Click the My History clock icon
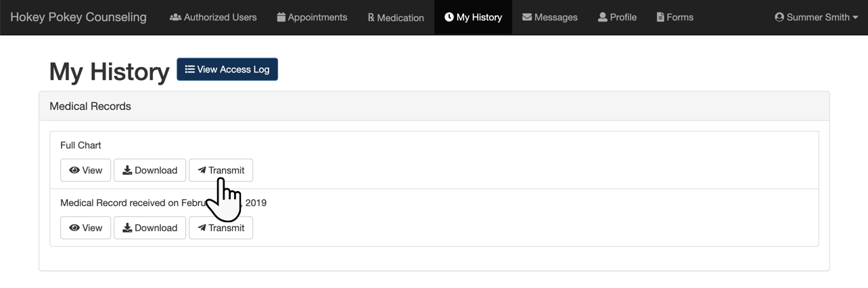Viewport: 868px width, 288px height. point(449,17)
